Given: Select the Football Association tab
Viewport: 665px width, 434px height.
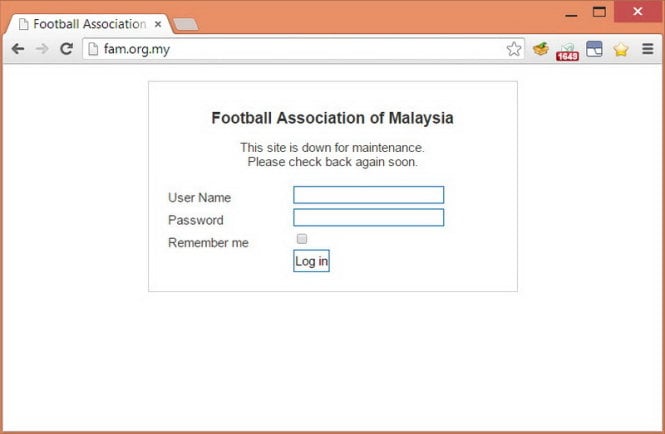Looking at the screenshot, I should (89, 24).
